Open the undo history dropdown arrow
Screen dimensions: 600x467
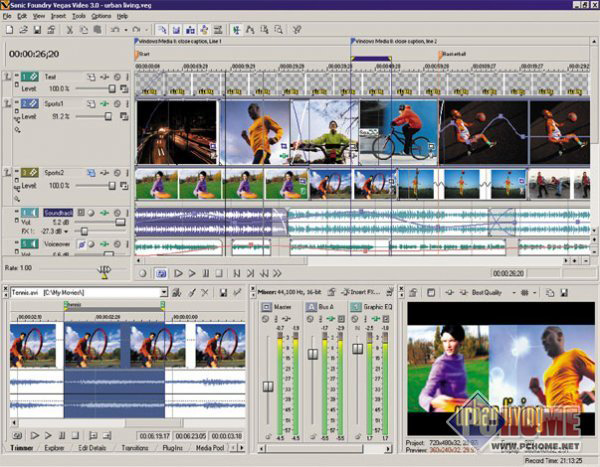(126, 30)
